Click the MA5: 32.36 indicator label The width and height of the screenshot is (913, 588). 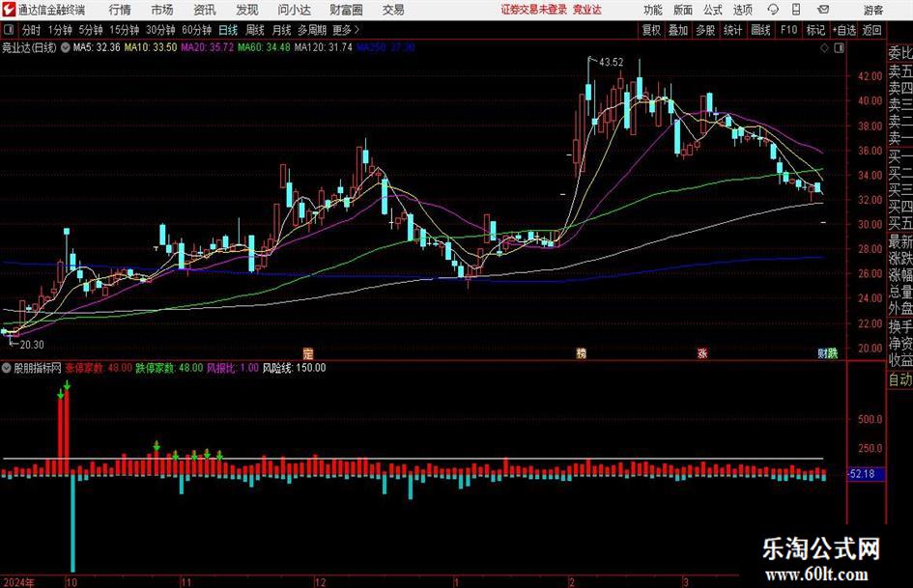[x=97, y=47]
